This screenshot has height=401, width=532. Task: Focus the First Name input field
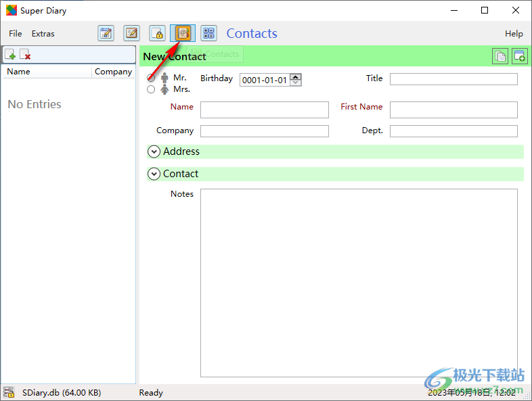(x=453, y=110)
